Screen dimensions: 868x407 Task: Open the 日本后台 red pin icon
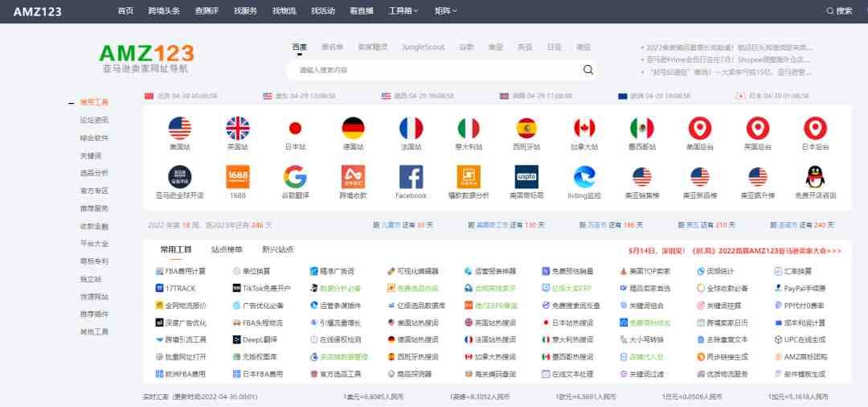[816, 129]
